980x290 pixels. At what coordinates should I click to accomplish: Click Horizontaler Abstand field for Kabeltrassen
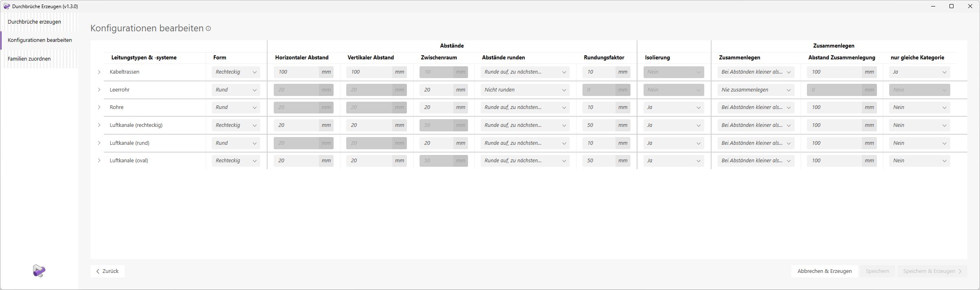point(297,72)
